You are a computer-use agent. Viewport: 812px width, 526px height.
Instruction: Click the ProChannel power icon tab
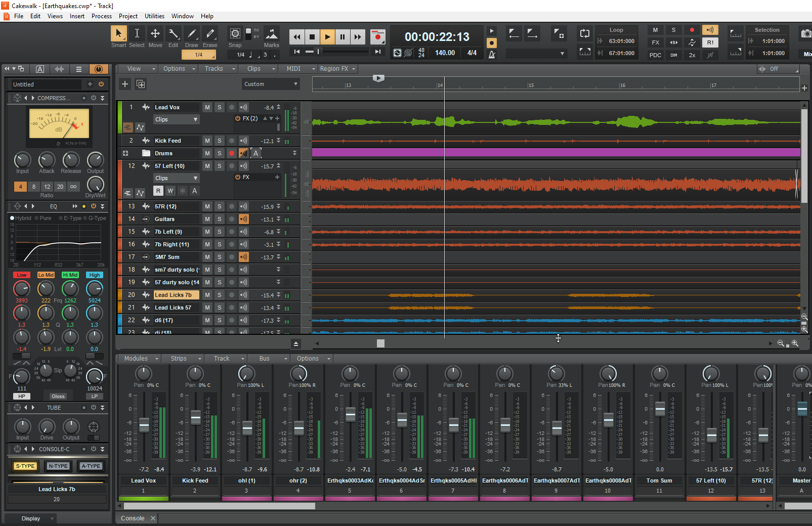pos(99,69)
